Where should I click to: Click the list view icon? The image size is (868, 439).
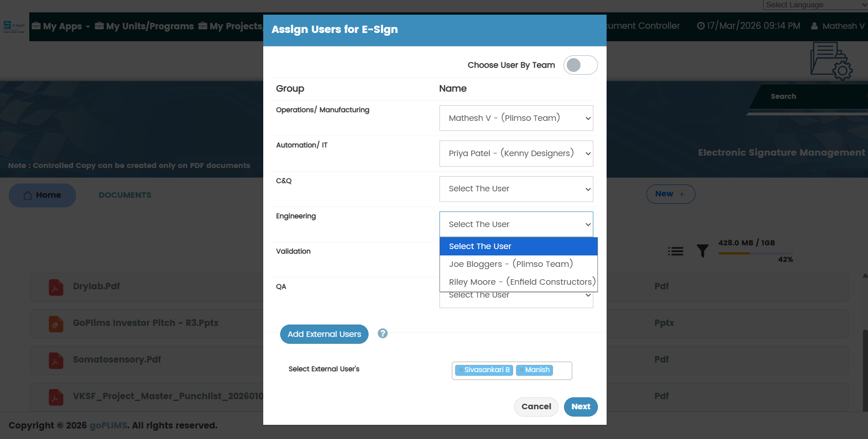[x=675, y=251]
